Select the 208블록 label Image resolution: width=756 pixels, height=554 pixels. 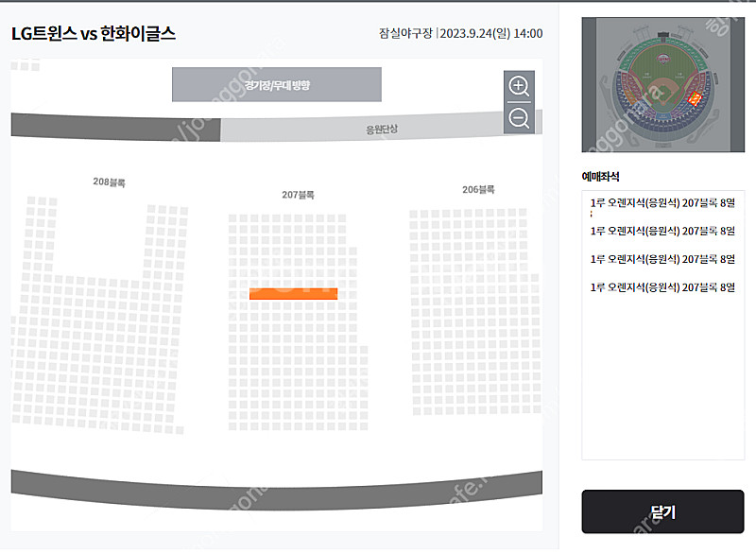tap(109, 182)
